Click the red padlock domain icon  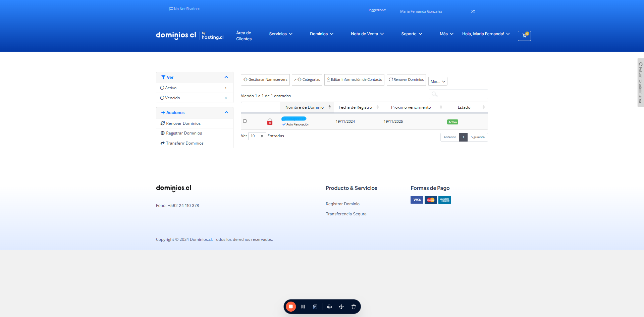point(270,122)
